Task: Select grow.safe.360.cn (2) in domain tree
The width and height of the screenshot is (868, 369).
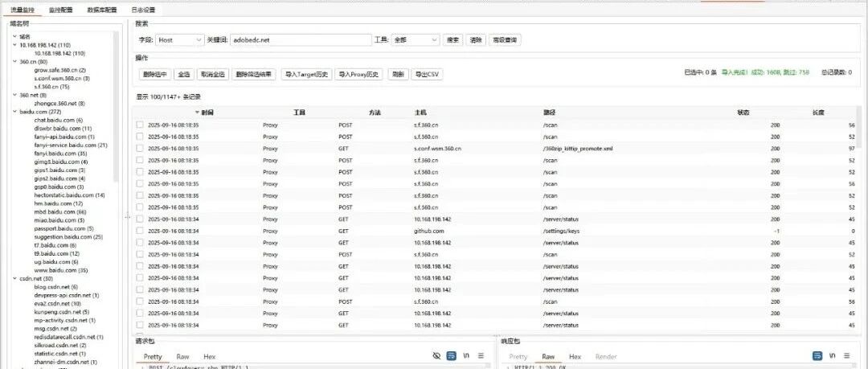Action: click(59, 71)
